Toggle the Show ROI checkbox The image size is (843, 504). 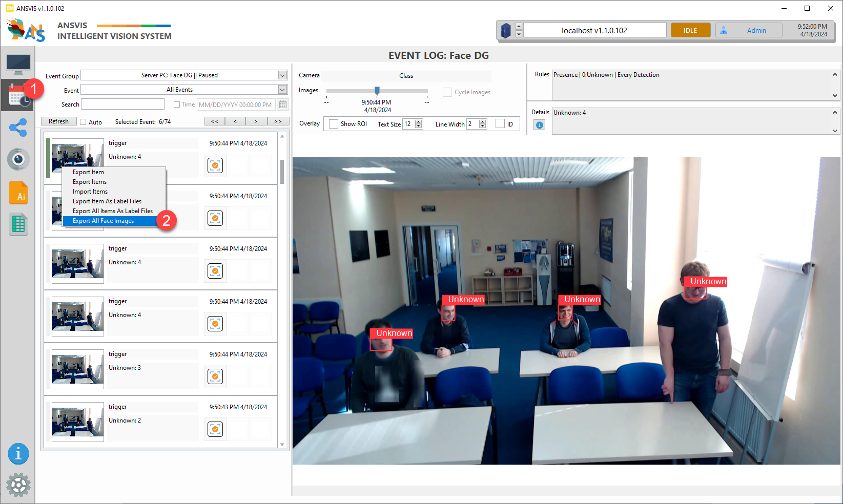334,124
